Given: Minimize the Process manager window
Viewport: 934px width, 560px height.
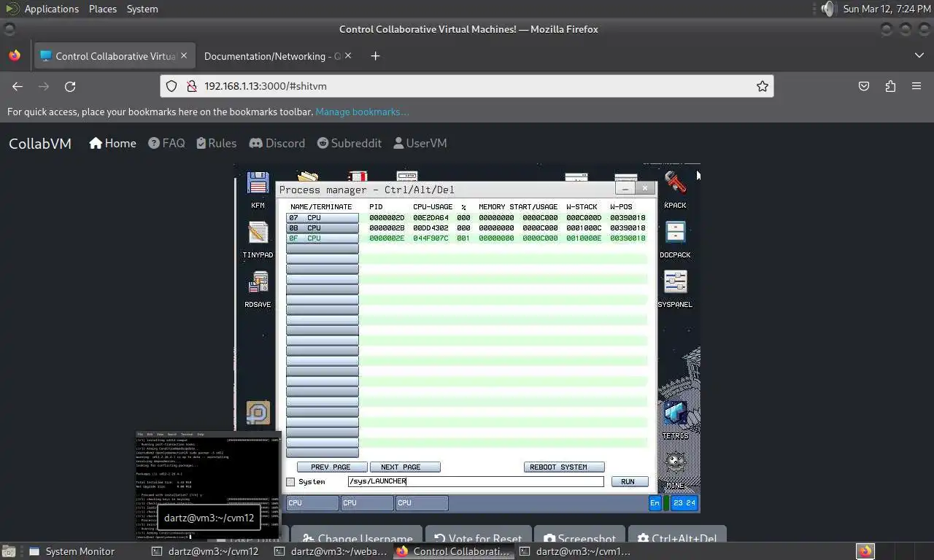Looking at the screenshot, I should click(625, 188).
